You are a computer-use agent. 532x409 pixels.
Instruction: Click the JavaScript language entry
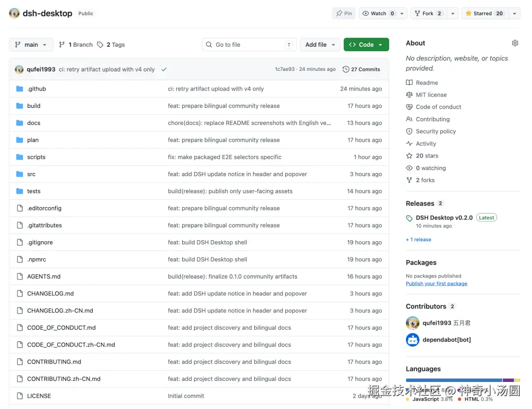point(430,399)
